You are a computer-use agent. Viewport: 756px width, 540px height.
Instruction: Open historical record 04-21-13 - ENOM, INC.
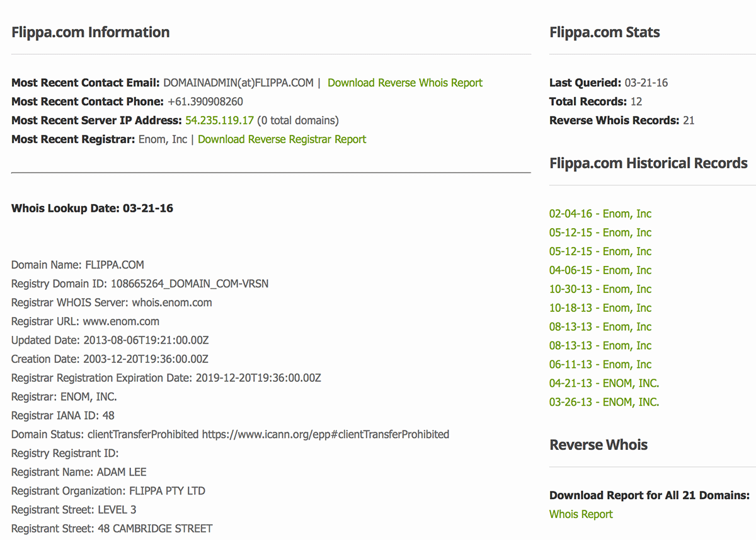(x=604, y=383)
